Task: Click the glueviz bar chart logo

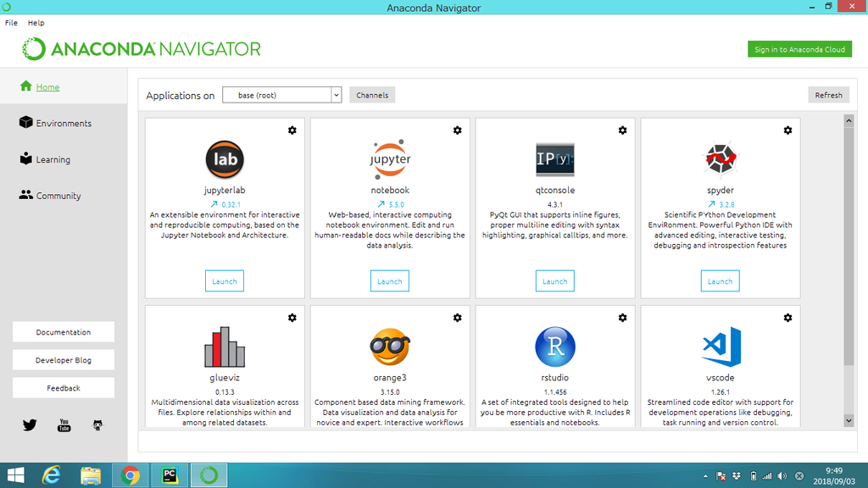Action: tap(225, 347)
